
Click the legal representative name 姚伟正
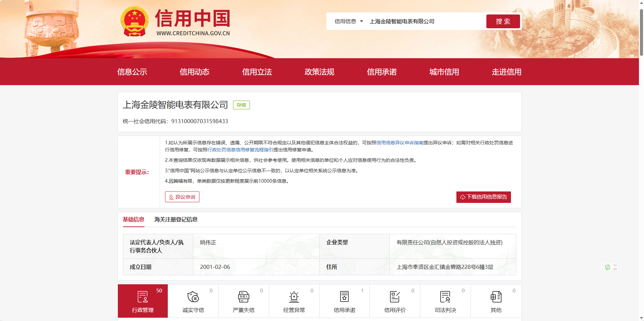click(x=208, y=242)
